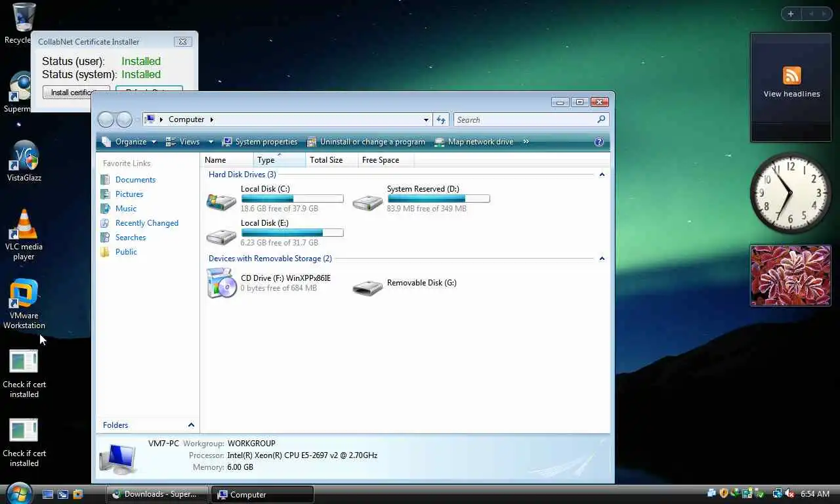Viewport: 840px width, 504px height.
Task: Click Switch between windows quick launch icon
Action: (x=63, y=494)
